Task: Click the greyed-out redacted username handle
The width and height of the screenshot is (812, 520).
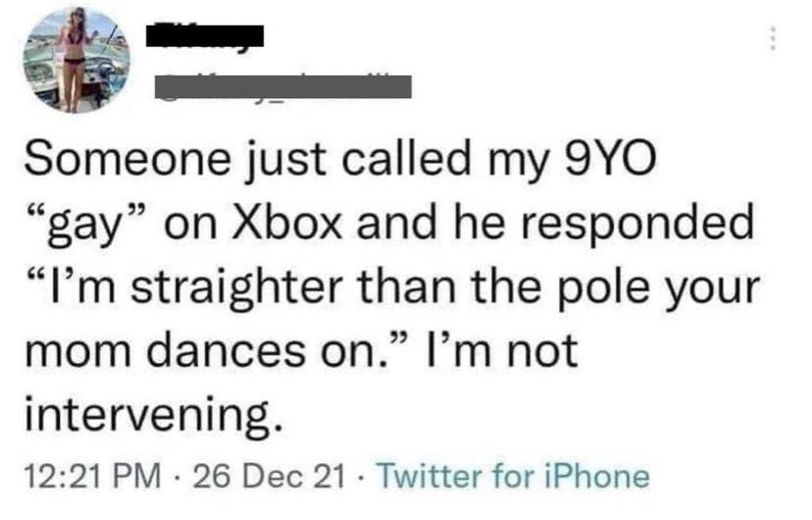Action: pyautogui.click(x=283, y=86)
